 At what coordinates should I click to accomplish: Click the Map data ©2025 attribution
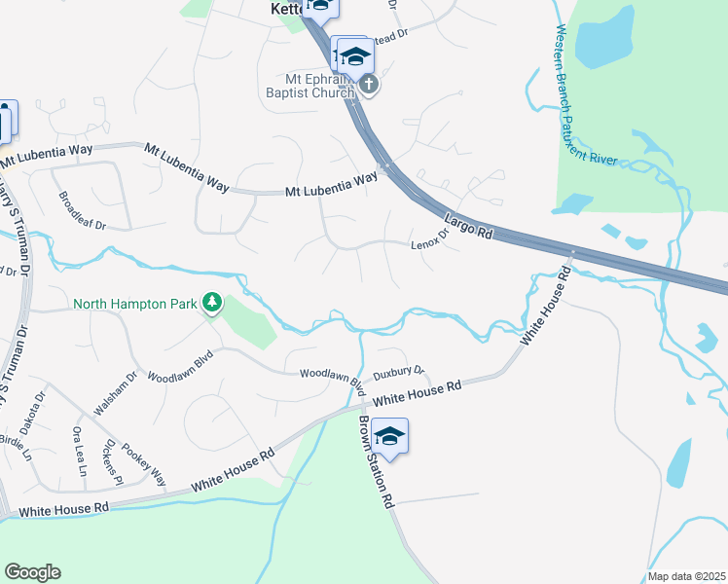click(687, 576)
